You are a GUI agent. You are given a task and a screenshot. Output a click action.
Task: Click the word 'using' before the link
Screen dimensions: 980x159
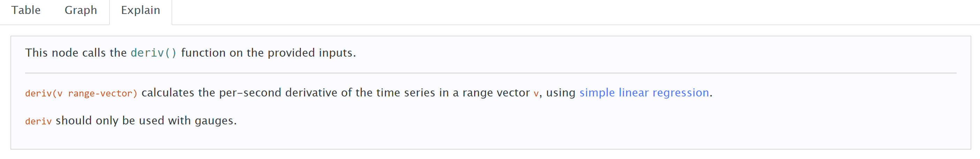560,93
